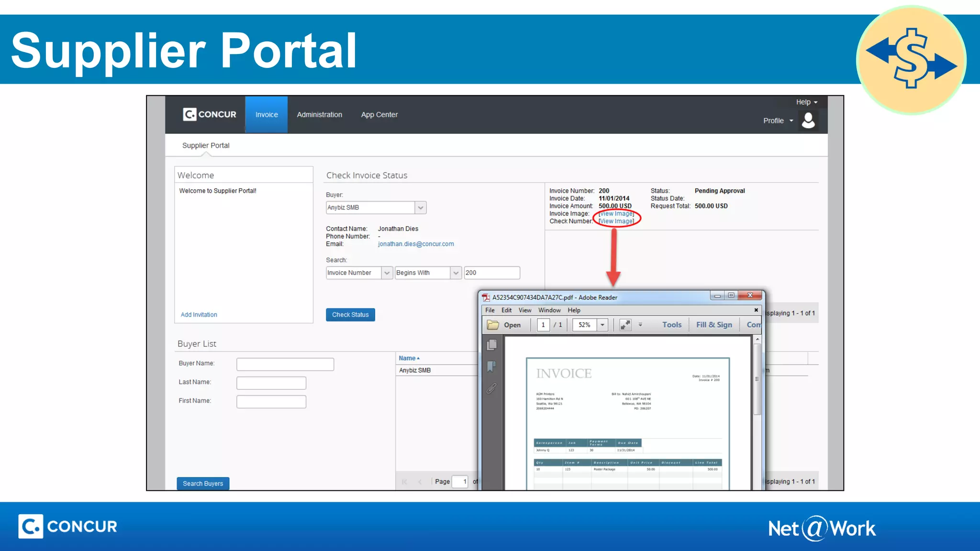Click the Buyer Name input field
The image size is (980, 551).
(x=285, y=364)
